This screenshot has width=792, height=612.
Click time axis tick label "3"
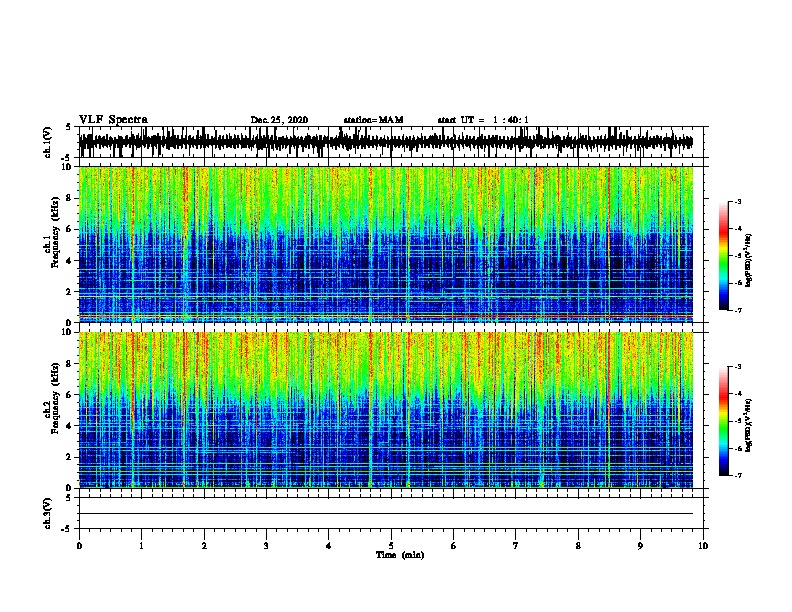pos(266,546)
